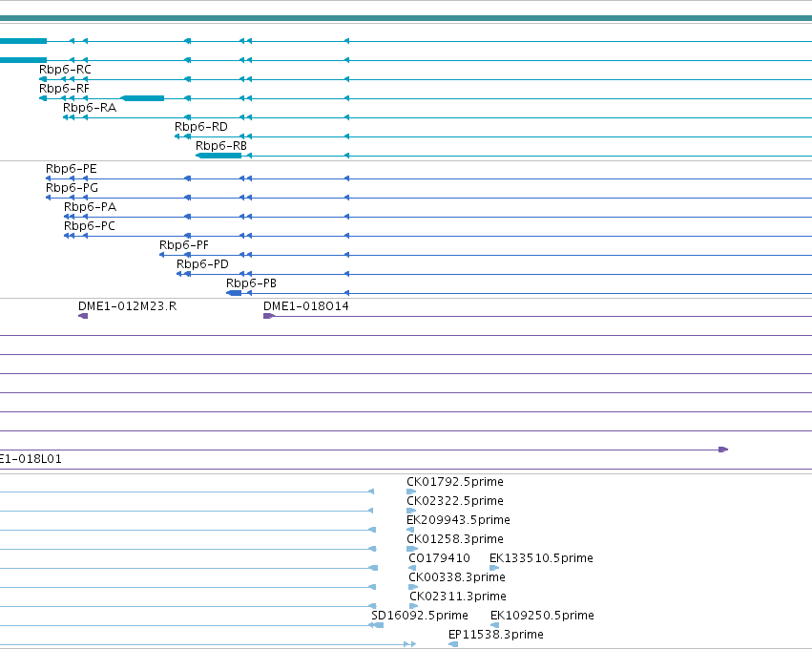Select the thick teal gene span bar at top
The height and width of the screenshot is (649, 812).
click(x=406, y=18)
